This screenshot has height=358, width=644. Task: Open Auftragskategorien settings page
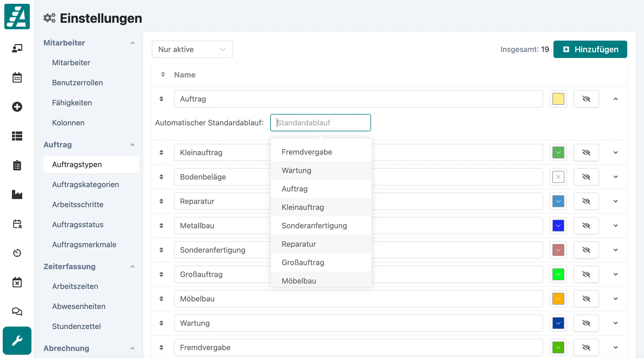coord(85,184)
